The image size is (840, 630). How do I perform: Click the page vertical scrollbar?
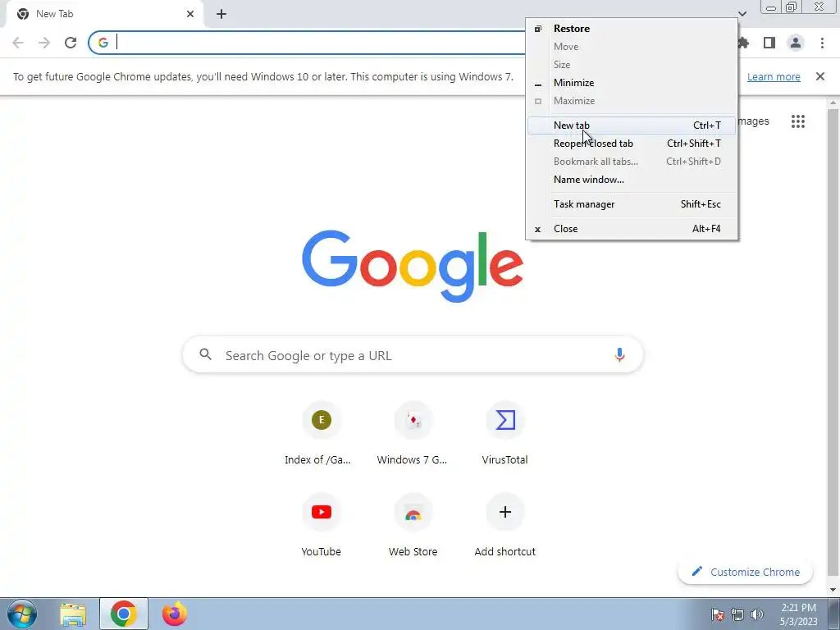tap(833, 343)
